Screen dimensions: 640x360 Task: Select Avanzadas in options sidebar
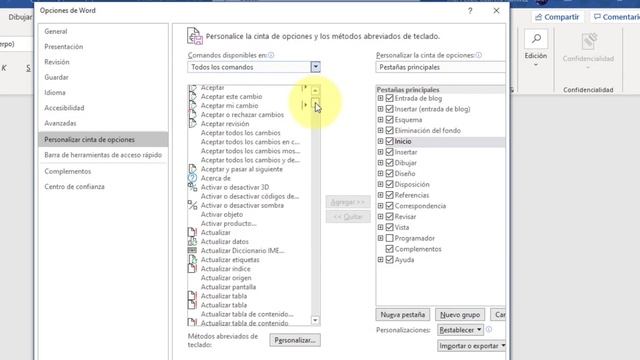[x=60, y=123]
